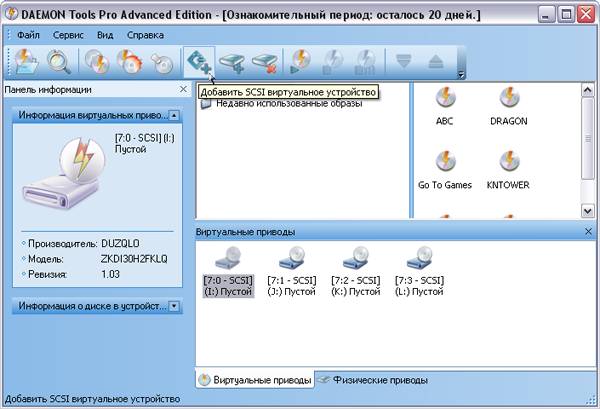
Task: Select the ABC image icon
Action: (445, 106)
